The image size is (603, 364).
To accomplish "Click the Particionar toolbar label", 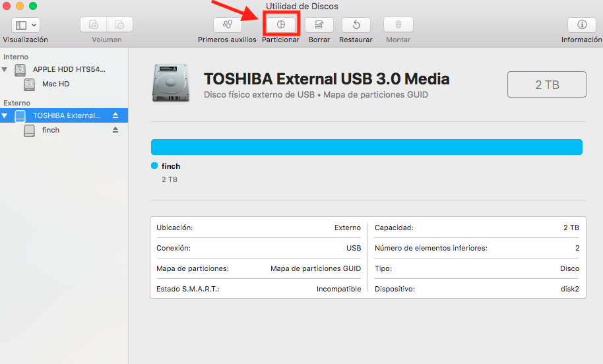I will pyautogui.click(x=280, y=40).
